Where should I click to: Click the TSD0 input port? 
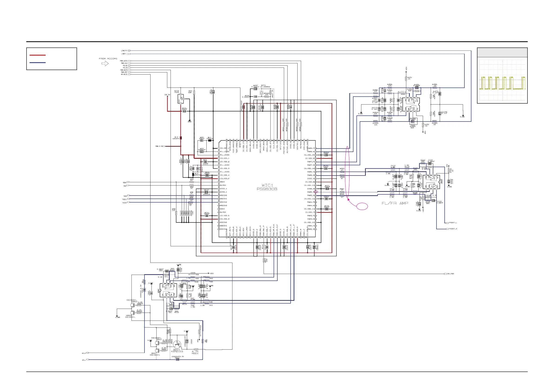tap(128, 196)
